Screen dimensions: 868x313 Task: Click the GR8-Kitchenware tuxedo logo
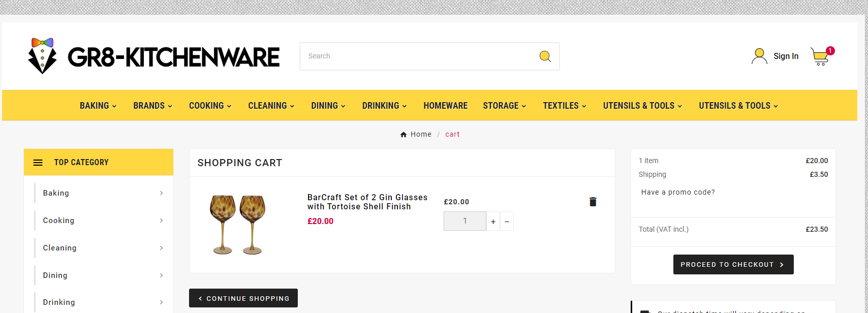pos(42,56)
